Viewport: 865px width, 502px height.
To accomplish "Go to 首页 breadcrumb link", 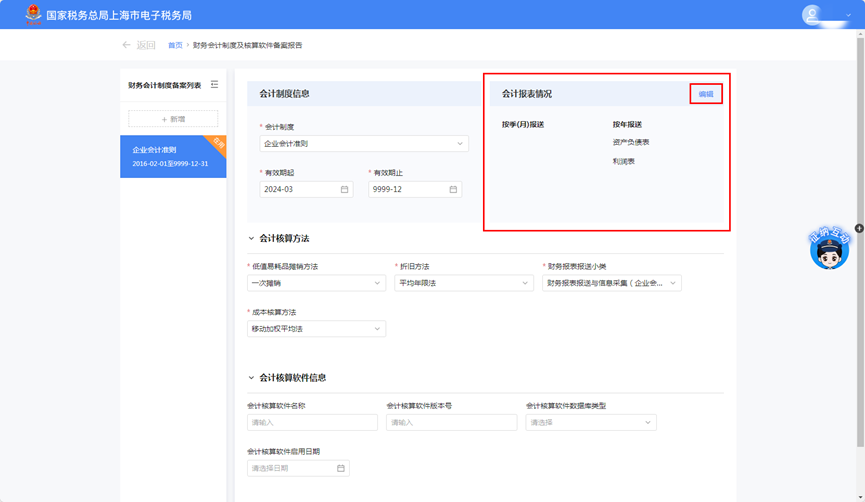I will (x=175, y=45).
